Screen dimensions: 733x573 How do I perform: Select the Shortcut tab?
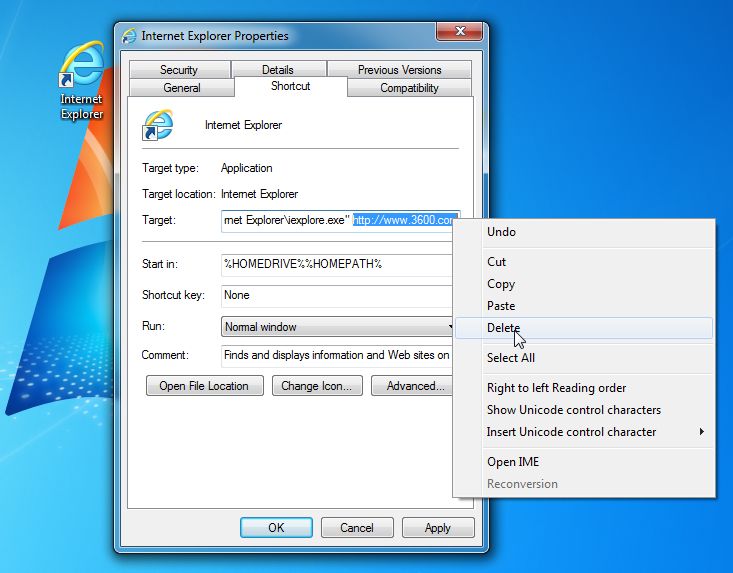pyautogui.click(x=291, y=86)
